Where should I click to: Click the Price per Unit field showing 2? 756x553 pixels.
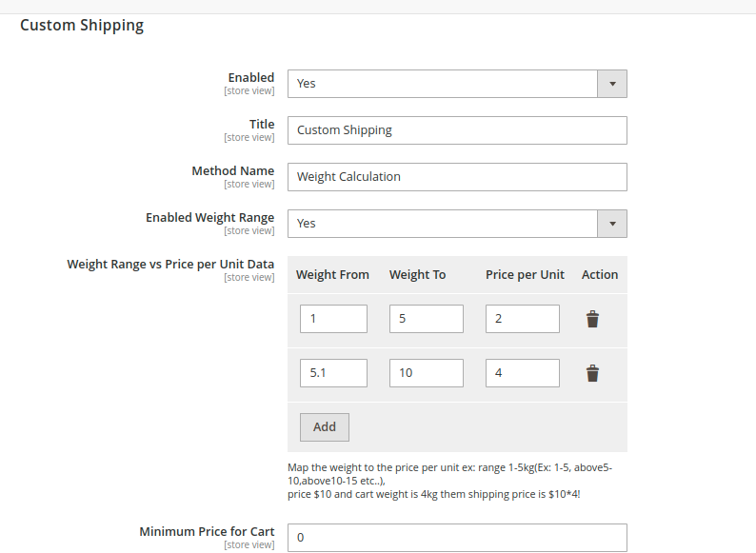point(522,319)
